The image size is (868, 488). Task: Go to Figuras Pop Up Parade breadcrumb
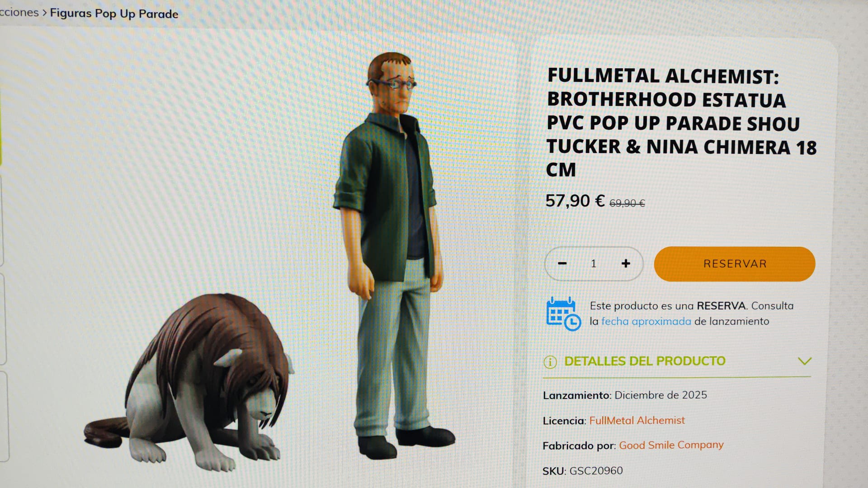tap(114, 14)
